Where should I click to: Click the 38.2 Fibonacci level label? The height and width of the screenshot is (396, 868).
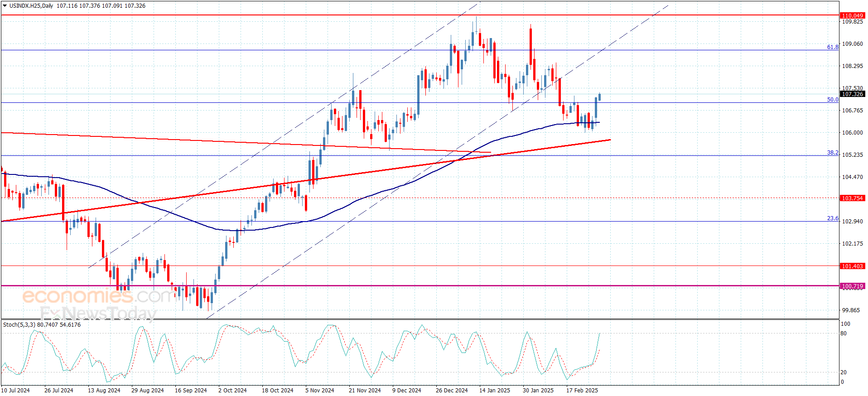833,153
